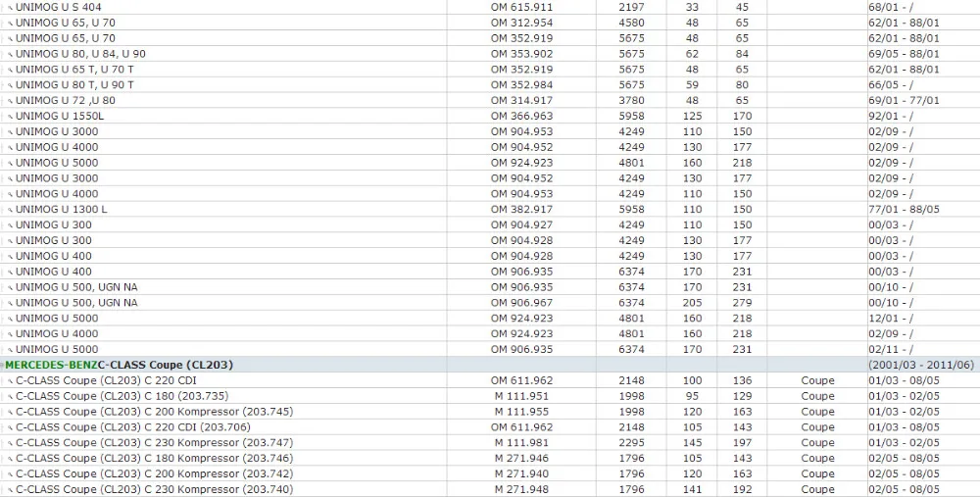Click the date range 02/11 - /
The width and height of the screenshot is (980, 497).
(891, 349)
